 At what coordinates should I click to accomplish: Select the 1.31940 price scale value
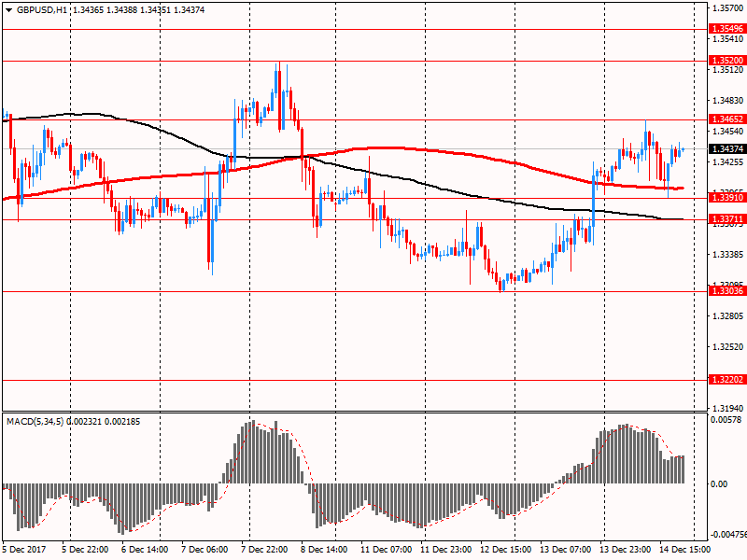pos(728,408)
